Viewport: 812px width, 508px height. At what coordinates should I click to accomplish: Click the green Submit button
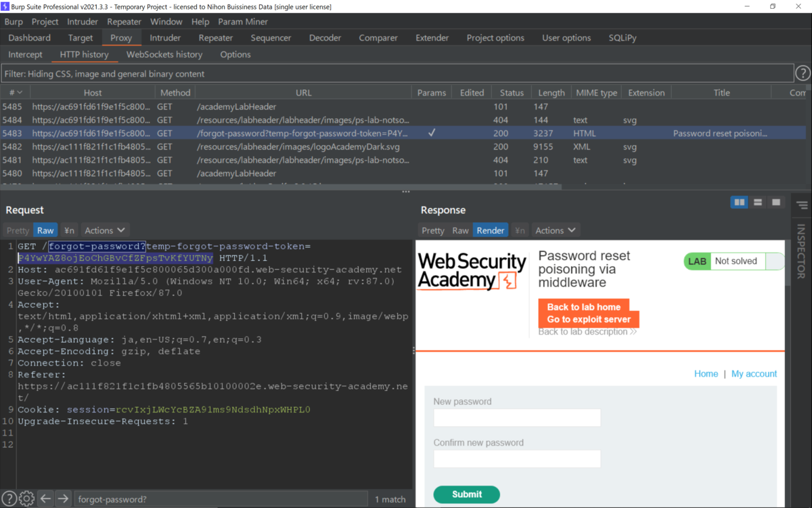click(467, 494)
